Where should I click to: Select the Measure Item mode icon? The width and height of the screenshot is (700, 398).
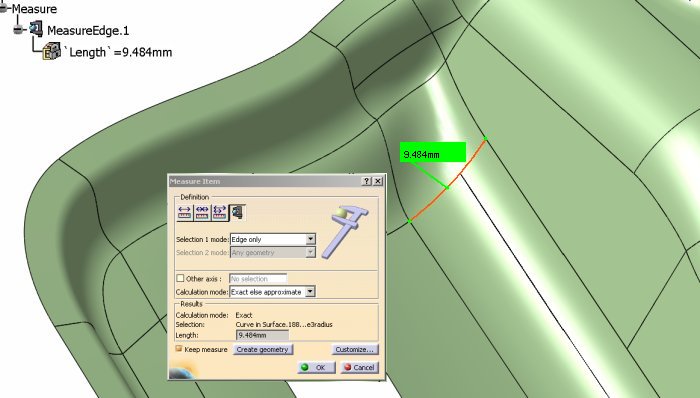coord(238,212)
